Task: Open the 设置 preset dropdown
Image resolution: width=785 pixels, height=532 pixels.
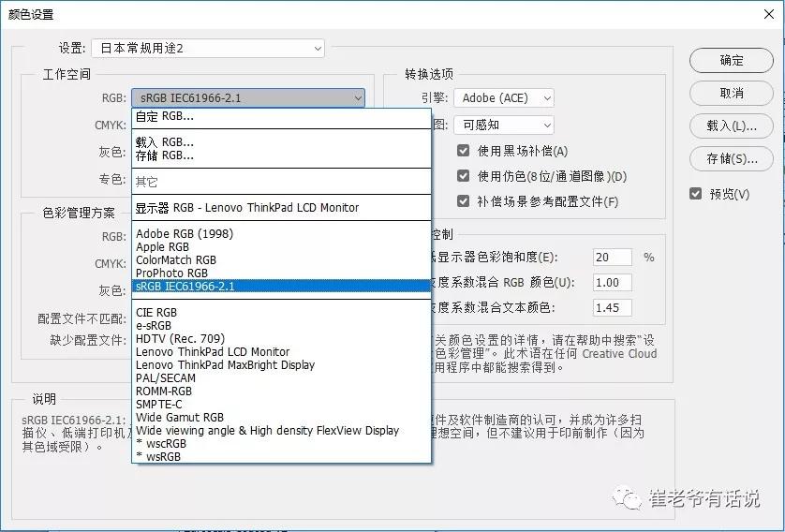Action: tap(207, 48)
